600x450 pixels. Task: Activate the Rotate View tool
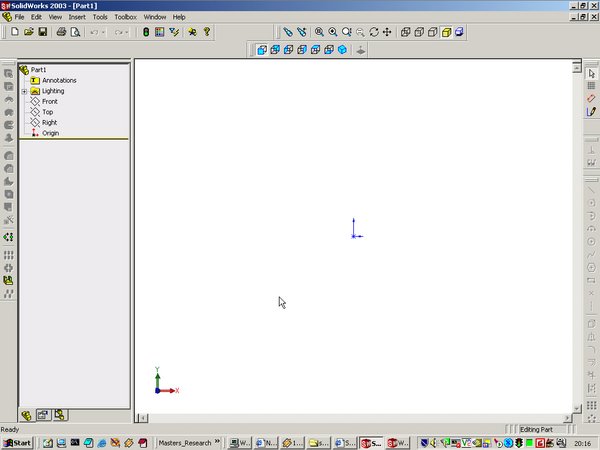click(x=373, y=32)
